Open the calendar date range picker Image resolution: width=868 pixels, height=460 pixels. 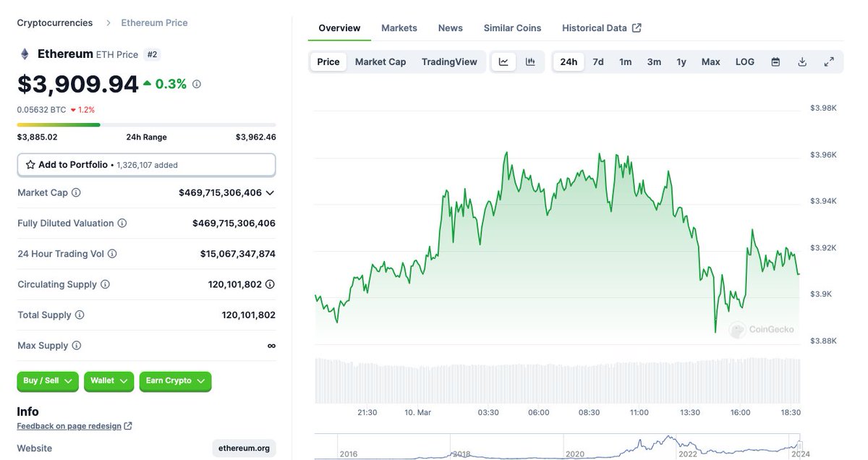(x=775, y=61)
